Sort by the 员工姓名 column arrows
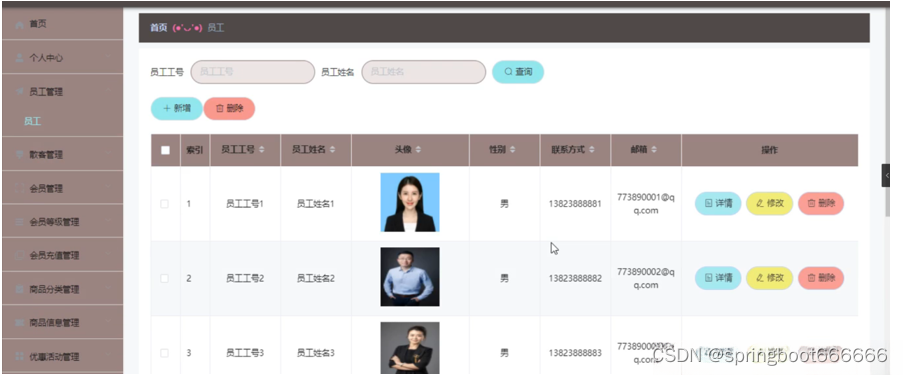This screenshot has width=903, height=375. pyautogui.click(x=333, y=150)
